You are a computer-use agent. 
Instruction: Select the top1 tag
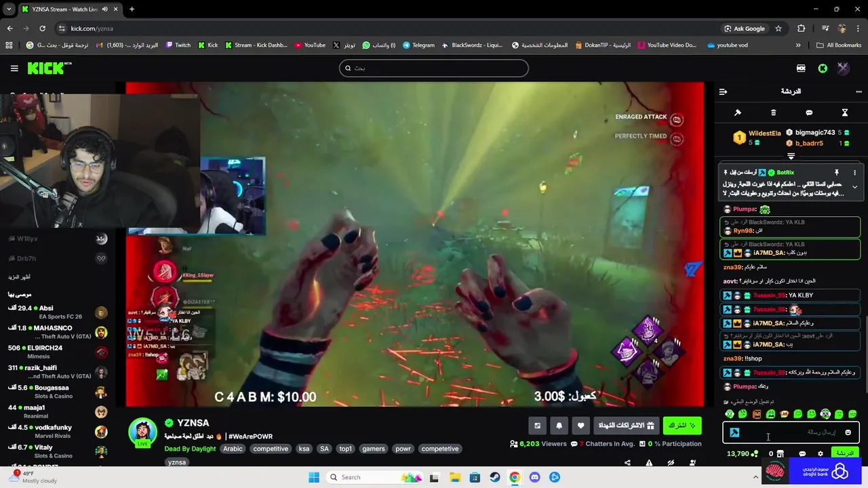[346, 449]
